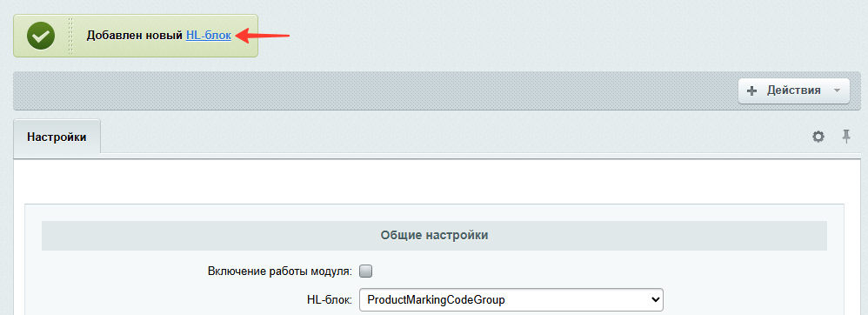This screenshot has height=315, width=868.
Task: Open tab settings gear icon
Action: [818, 137]
